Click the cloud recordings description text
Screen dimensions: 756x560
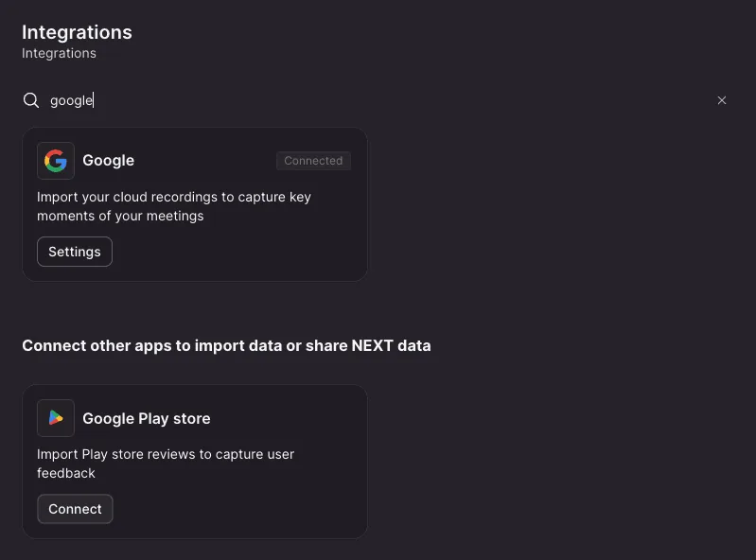point(174,206)
